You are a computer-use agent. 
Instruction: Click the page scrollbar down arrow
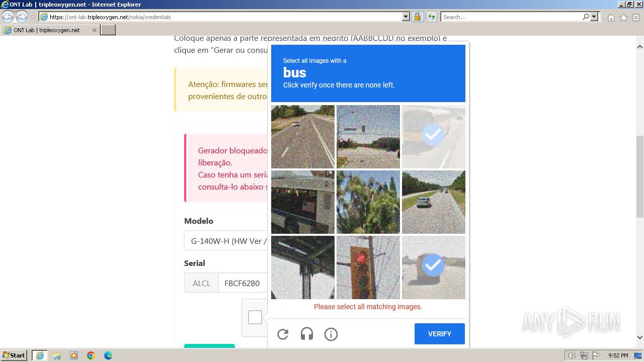click(640, 337)
